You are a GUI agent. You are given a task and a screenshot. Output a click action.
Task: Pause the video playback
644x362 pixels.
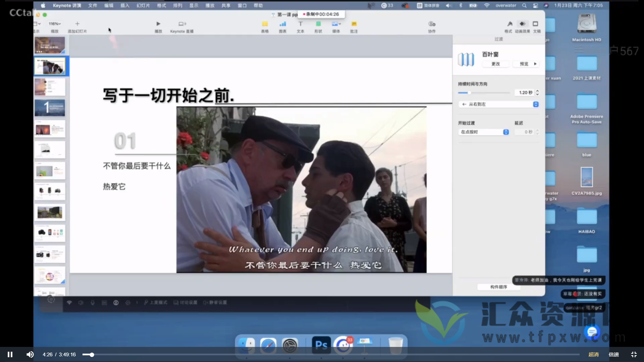pyautogui.click(x=10, y=354)
